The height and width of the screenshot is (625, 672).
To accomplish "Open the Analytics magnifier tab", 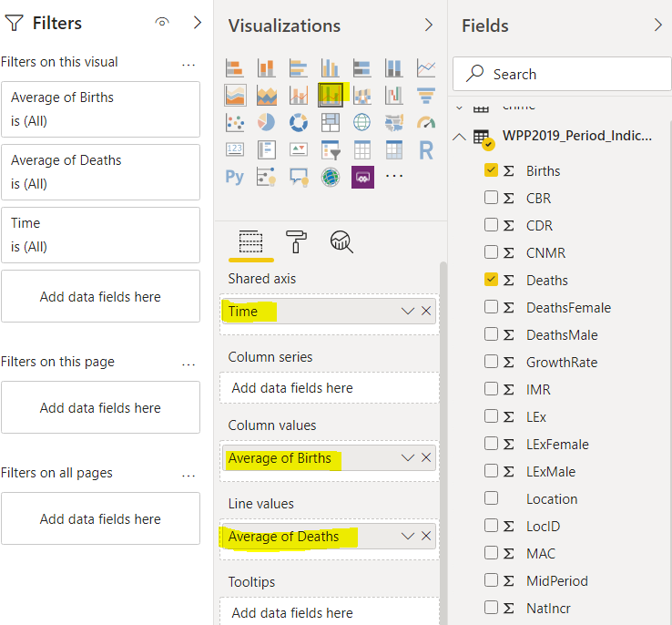I will tap(341, 241).
